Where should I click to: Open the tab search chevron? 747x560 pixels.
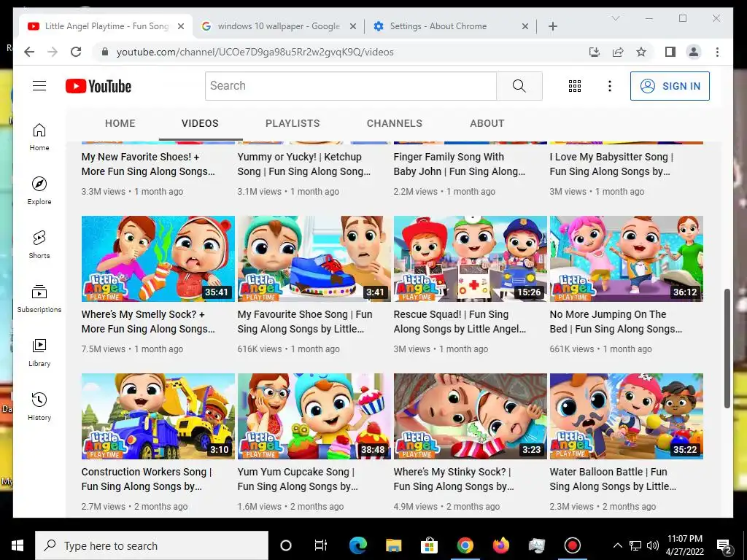pos(616,18)
